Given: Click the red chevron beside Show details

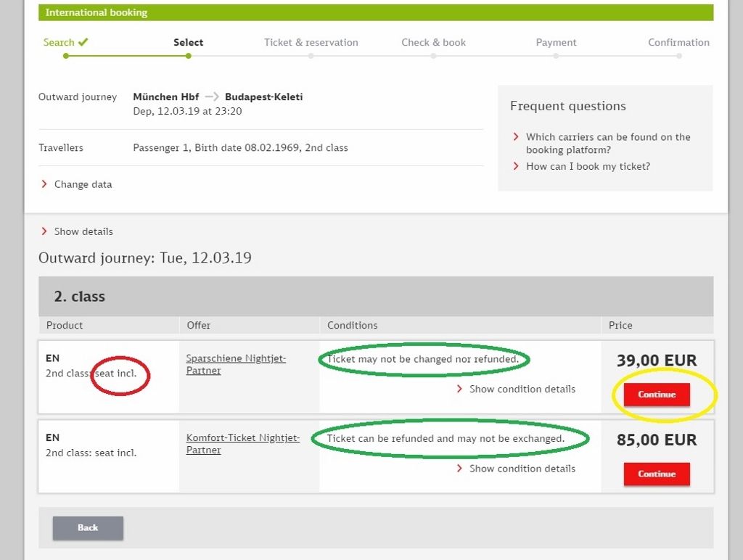Looking at the screenshot, I should [x=44, y=231].
